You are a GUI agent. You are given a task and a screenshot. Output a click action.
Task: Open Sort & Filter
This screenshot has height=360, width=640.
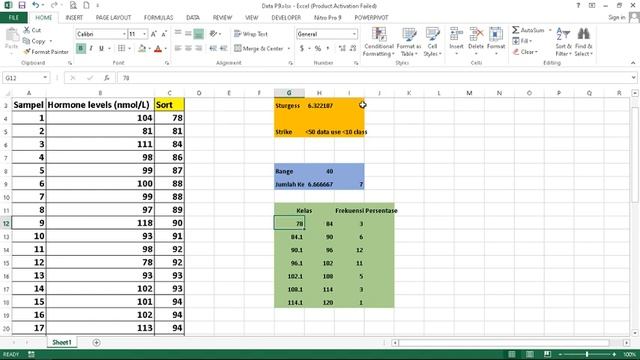point(563,42)
